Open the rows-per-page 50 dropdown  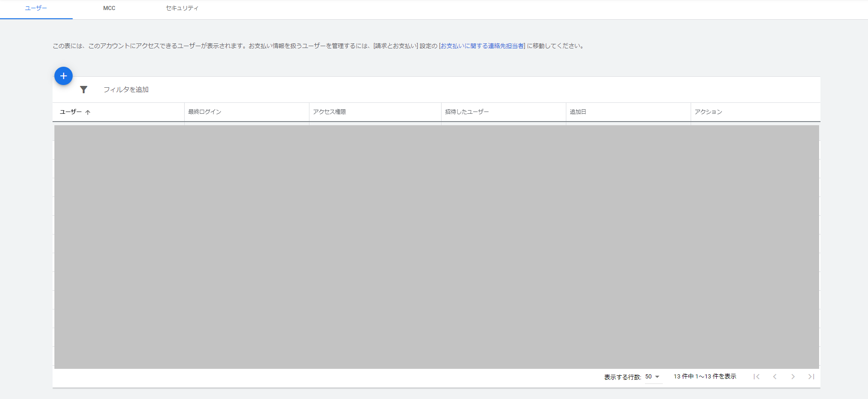click(653, 377)
